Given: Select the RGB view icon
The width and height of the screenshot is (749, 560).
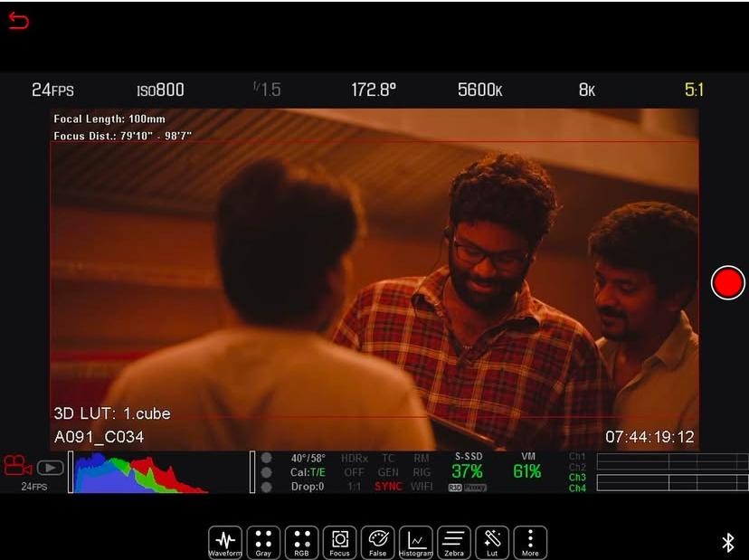Looking at the screenshot, I should pyautogui.click(x=302, y=542).
